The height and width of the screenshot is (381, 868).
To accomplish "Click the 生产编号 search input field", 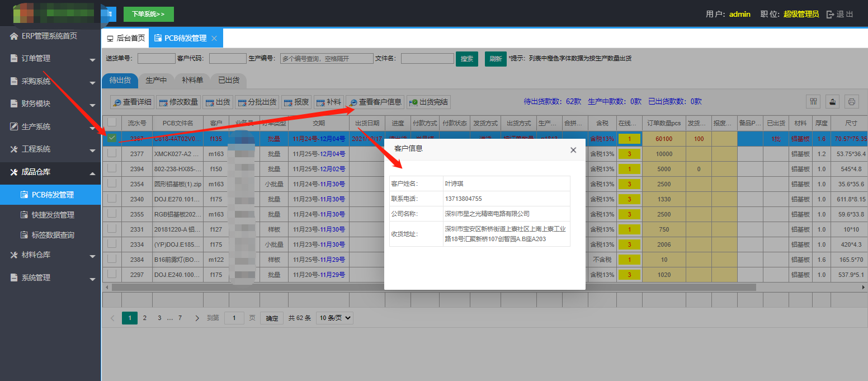I will 327,59.
